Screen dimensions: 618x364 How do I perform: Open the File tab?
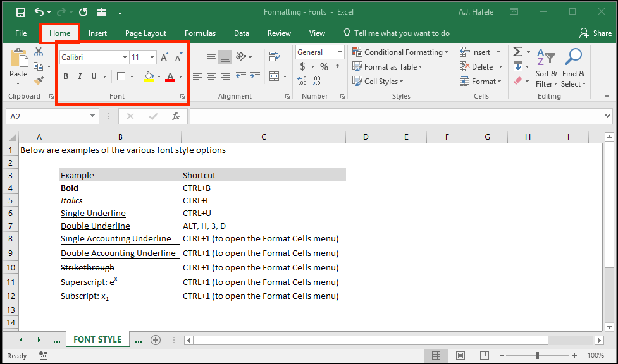[21, 33]
